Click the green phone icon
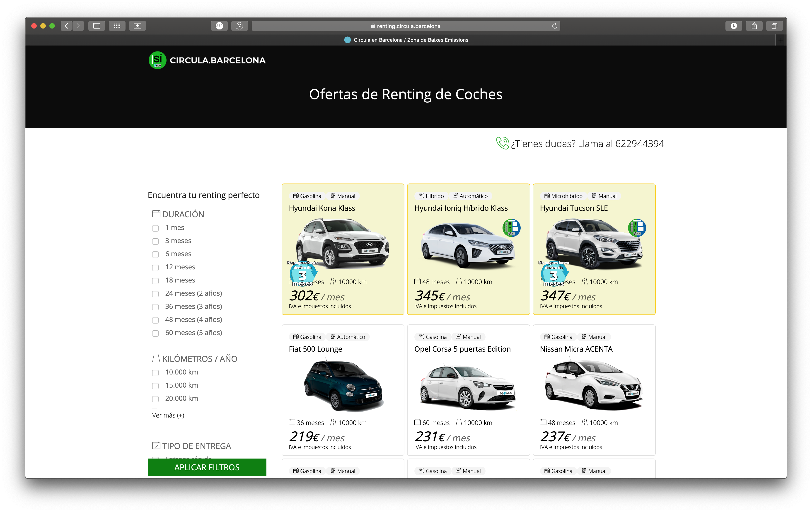Image resolution: width=812 pixels, height=512 pixels. pos(502,143)
